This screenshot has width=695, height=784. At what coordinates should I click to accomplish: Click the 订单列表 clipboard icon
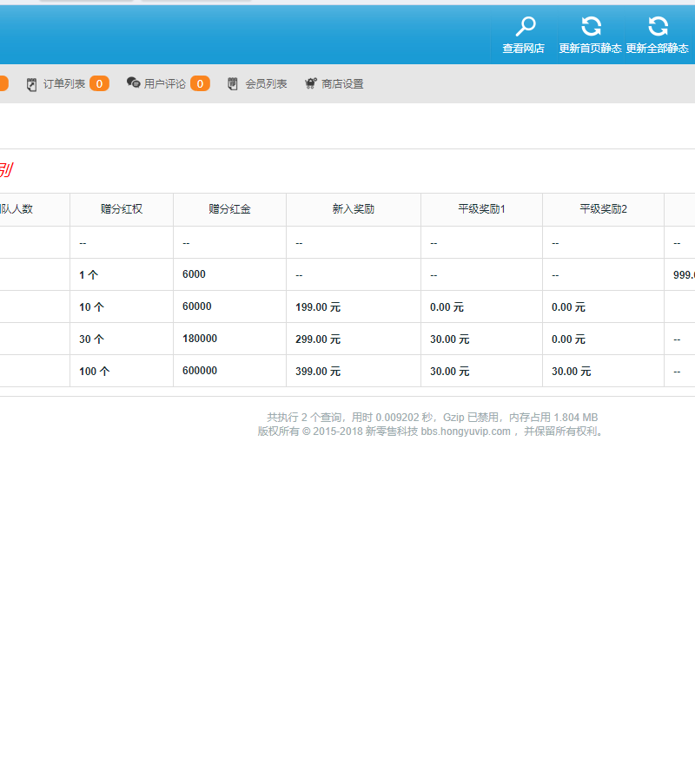tap(32, 84)
